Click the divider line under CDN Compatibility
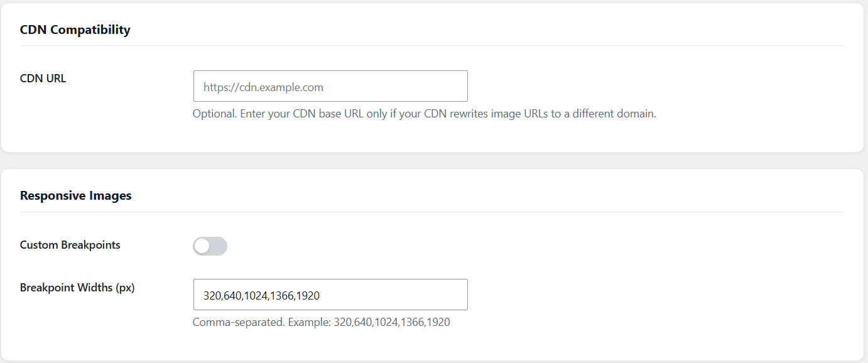 point(432,45)
